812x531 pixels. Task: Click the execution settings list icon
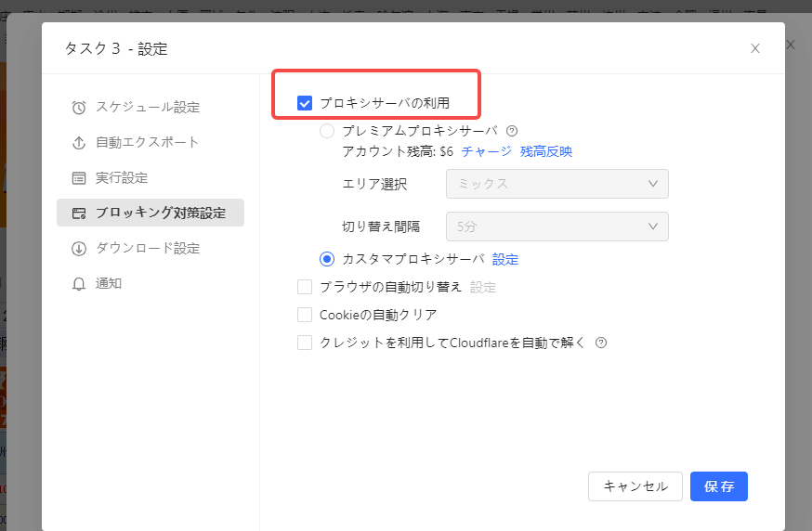[x=79, y=178]
